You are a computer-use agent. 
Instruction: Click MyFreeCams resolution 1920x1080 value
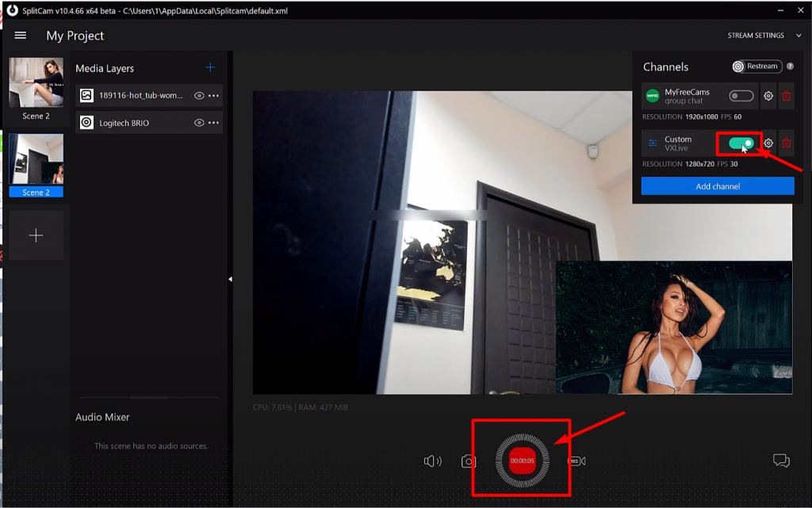(702, 117)
